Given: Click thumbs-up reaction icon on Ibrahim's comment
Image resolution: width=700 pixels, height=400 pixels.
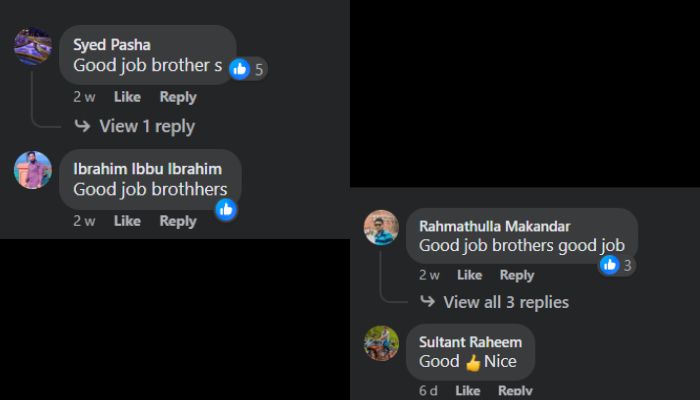Looking at the screenshot, I should pos(226,209).
